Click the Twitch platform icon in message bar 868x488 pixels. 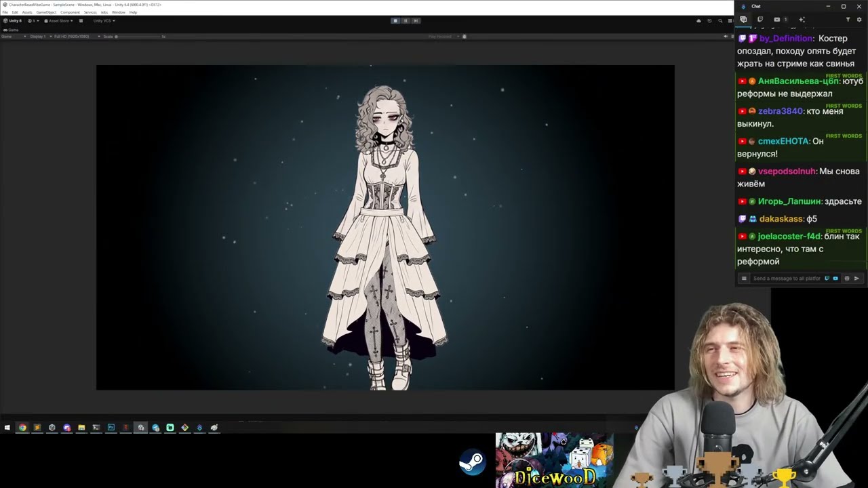[827, 279]
